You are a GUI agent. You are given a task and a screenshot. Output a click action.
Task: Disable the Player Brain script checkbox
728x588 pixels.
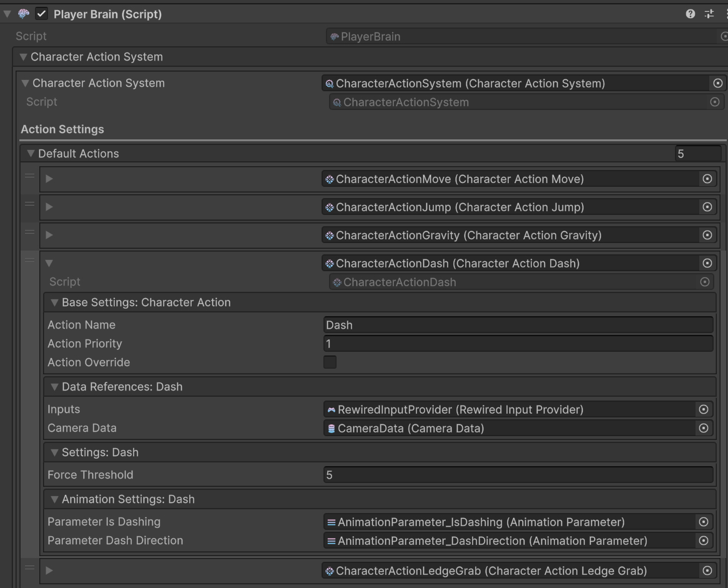(42, 14)
